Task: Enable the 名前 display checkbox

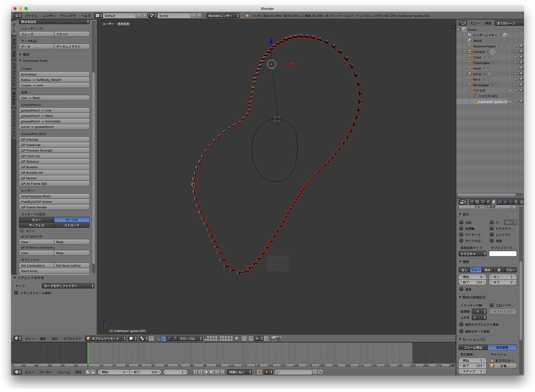Action: point(461,222)
